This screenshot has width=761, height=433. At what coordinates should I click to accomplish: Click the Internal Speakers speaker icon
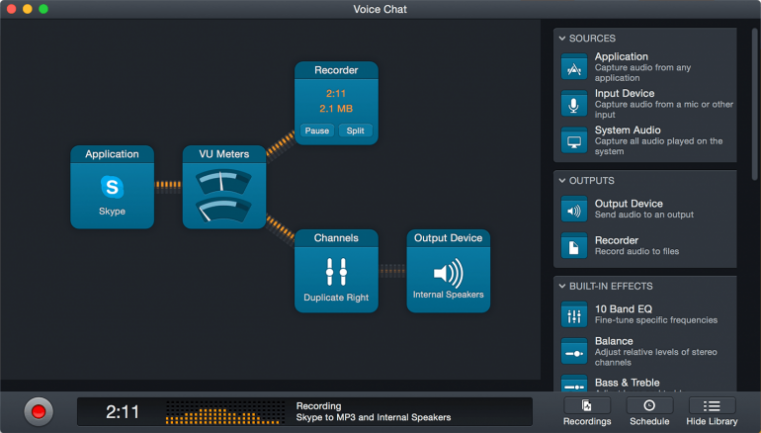448,273
